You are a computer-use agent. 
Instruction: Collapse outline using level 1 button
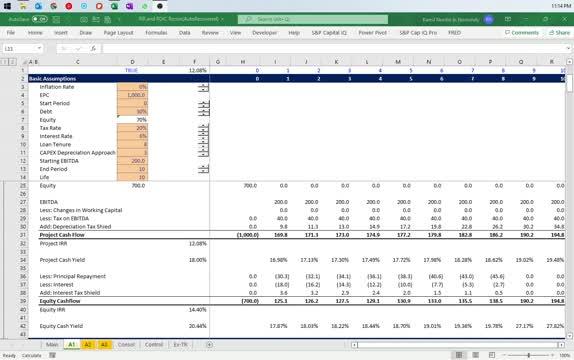[x=5, y=62]
